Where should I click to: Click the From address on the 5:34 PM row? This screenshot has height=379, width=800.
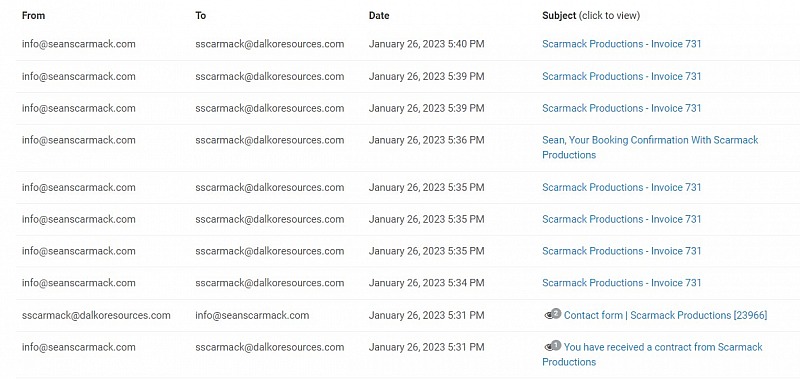[79, 283]
